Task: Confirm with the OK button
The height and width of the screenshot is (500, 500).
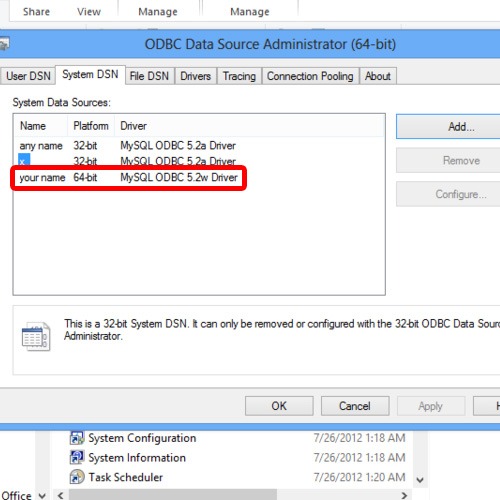Action: (x=279, y=406)
